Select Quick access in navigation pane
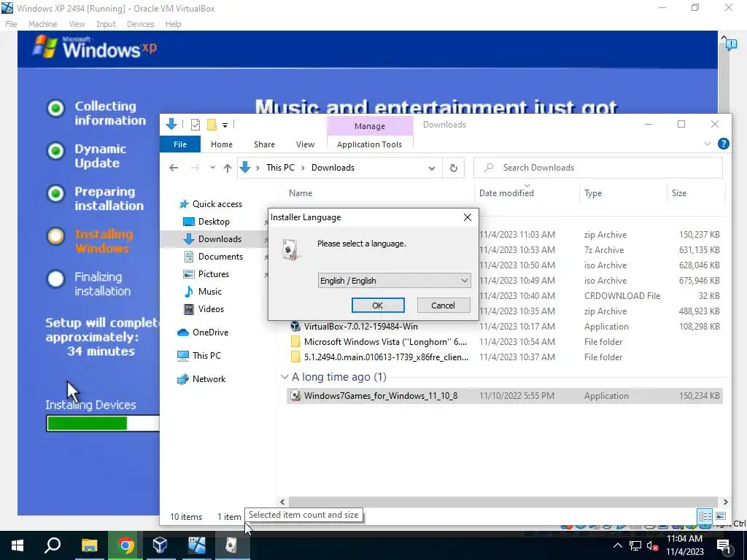The height and width of the screenshot is (560, 747). point(217,204)
